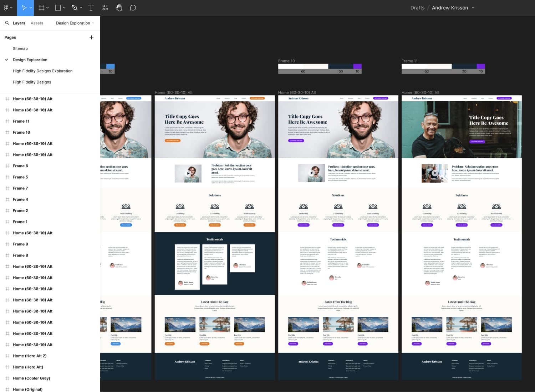Click the search icon in the Layers panel
This screenshot has height=392, width=535.
7,23
